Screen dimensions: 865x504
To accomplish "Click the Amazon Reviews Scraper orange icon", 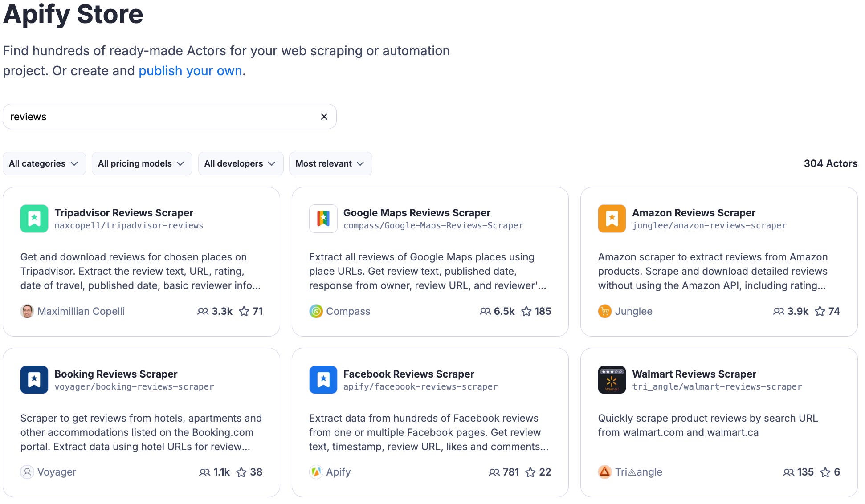I will (612, 219).
